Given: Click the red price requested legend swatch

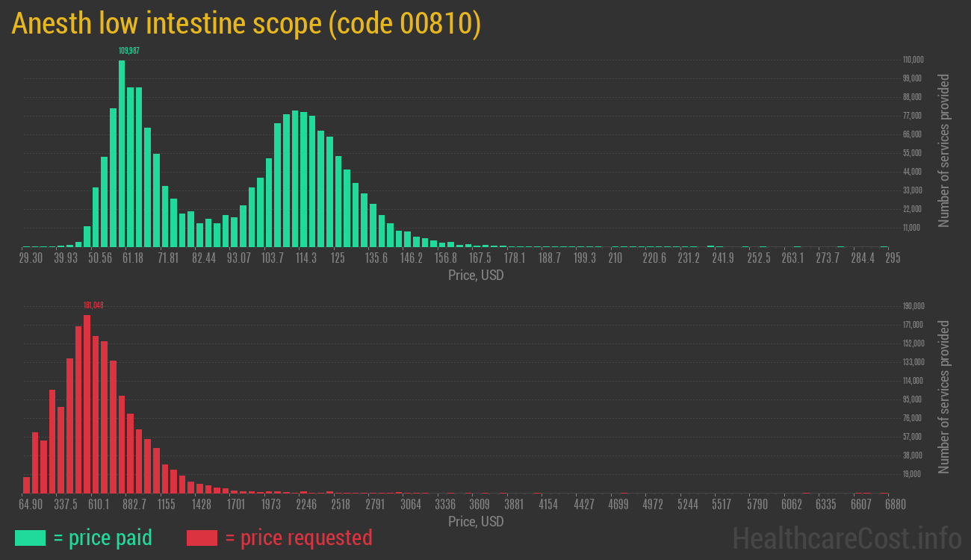Looking at the screenshot, I should point(202,538).
